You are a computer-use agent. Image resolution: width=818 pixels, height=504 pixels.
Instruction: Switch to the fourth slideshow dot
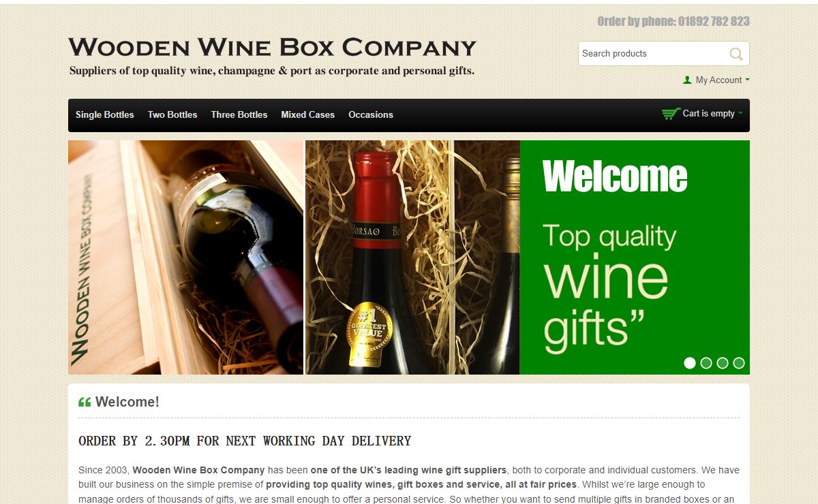click(739, 363)
